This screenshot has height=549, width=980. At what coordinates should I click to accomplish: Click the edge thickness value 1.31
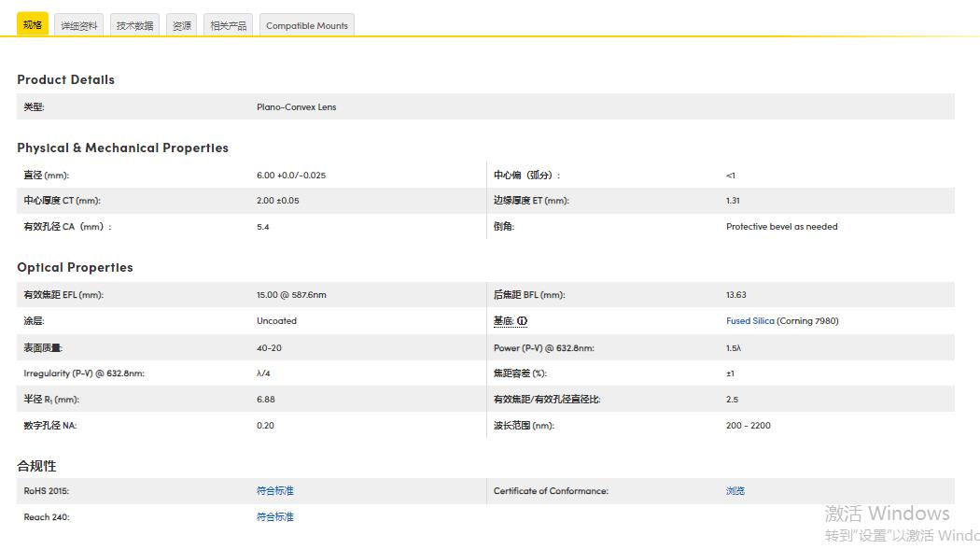733,201
